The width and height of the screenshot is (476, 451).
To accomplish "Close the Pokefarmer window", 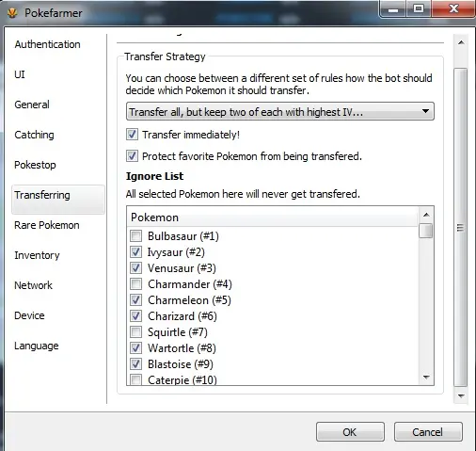I will click(x=453, y=8).
